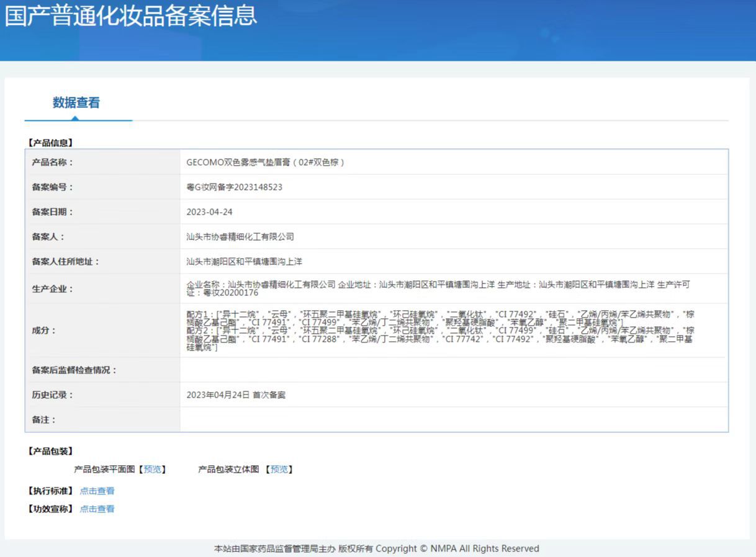This screenshot has width=756, height=557.
Task: Click the 【功效宣称】 label
Action: pos(50,509)
